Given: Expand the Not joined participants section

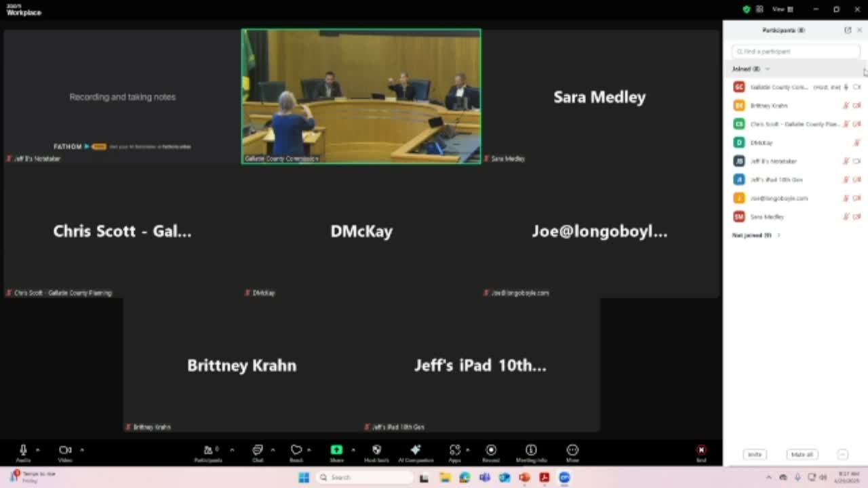Looking at the screenshot, I should pos(756,235).
